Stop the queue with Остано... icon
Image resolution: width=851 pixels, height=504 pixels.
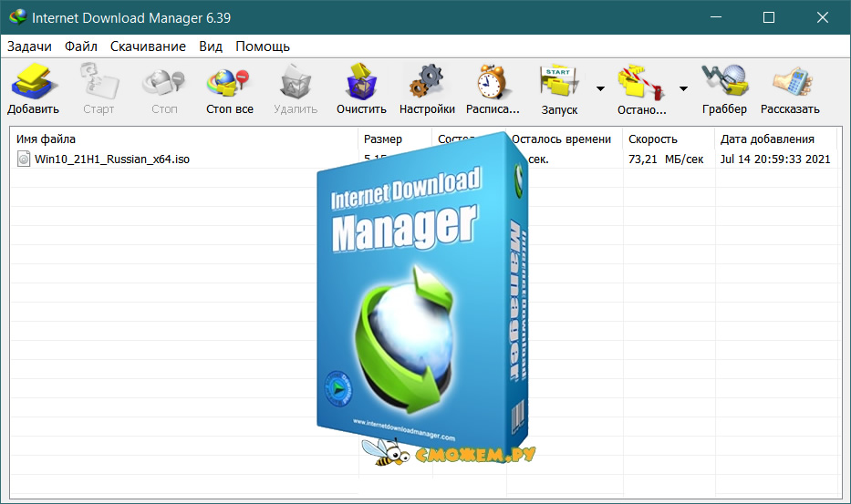tap(641, 82)
